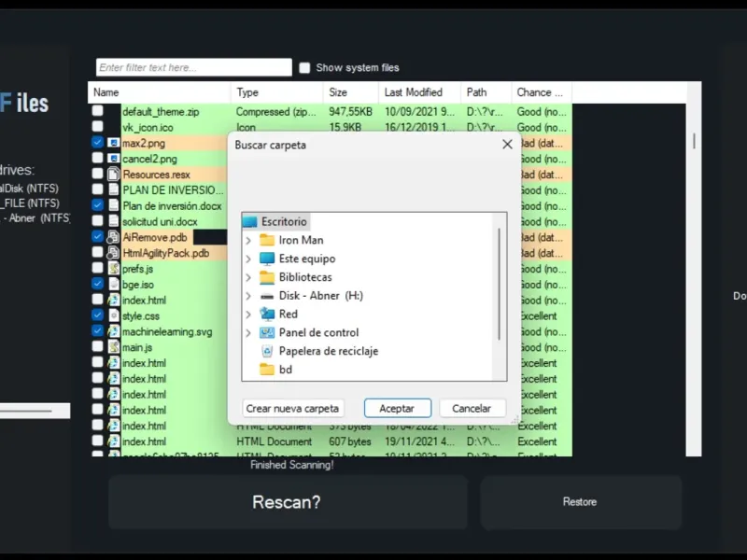
Task: Sort by the Size column header
Action: point(351,92)
